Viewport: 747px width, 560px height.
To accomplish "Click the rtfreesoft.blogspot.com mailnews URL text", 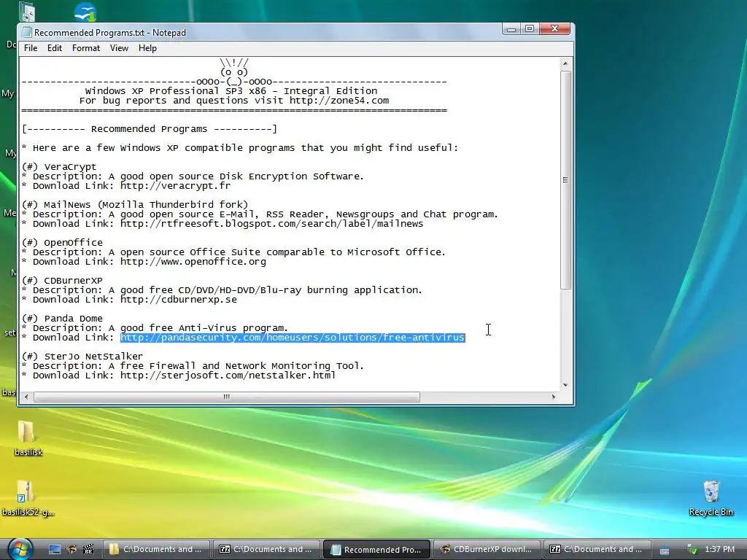I will (x=271, y=224).
